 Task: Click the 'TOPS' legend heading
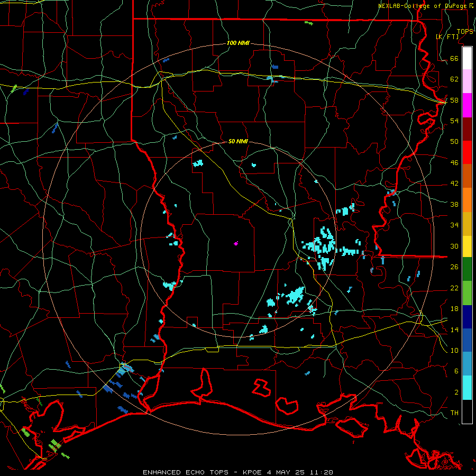pyautogui.click(x=465, y=32)
